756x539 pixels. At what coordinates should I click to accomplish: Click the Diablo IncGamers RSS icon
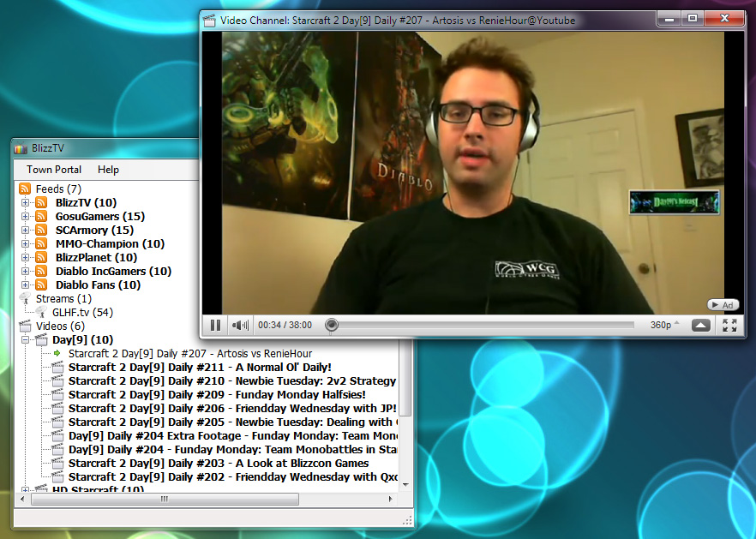(41, 272)
